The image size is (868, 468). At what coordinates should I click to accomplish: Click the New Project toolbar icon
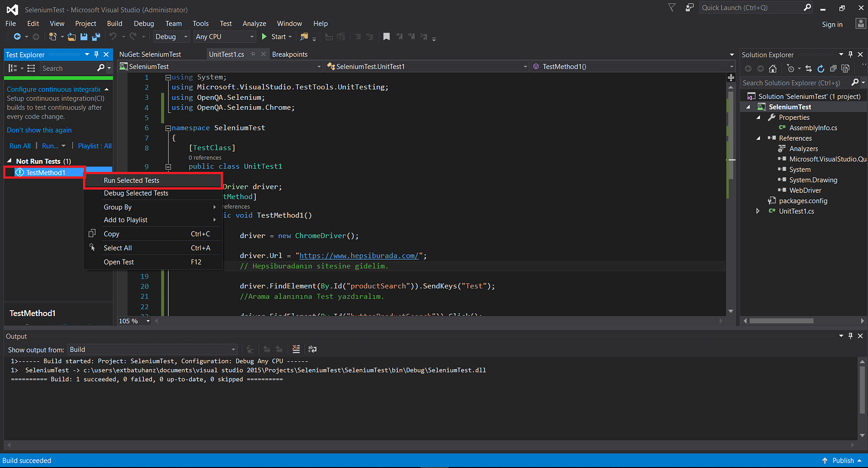(x=53, y=37)
